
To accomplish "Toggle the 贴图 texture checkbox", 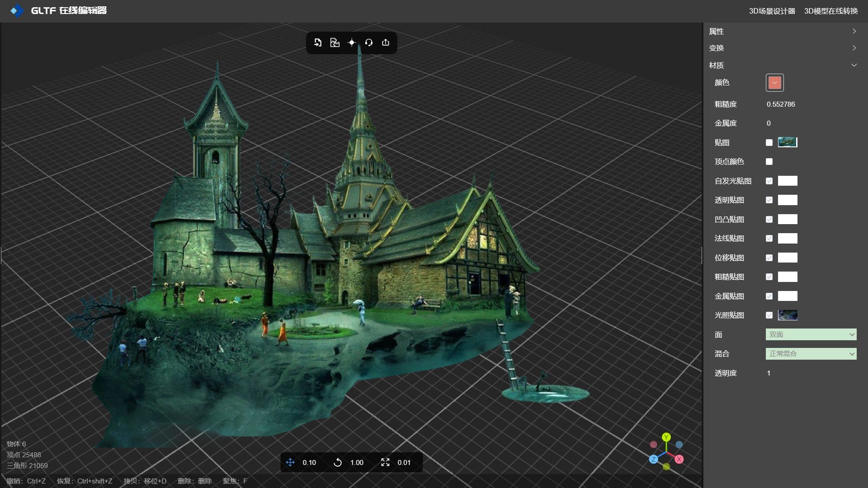I will pos(769,142).
